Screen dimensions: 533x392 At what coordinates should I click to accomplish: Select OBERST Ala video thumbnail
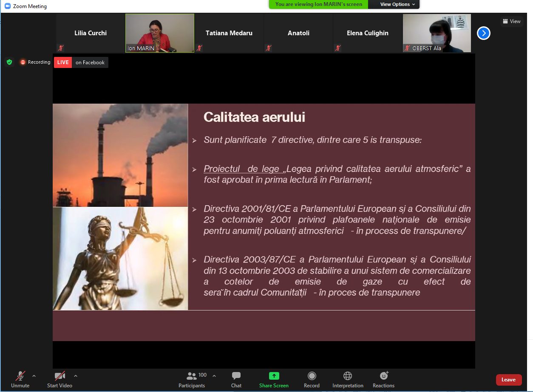click(437, 33)
